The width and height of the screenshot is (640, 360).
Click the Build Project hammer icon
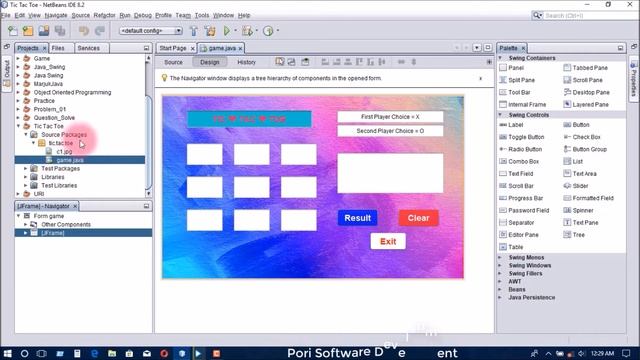(194, 31)
